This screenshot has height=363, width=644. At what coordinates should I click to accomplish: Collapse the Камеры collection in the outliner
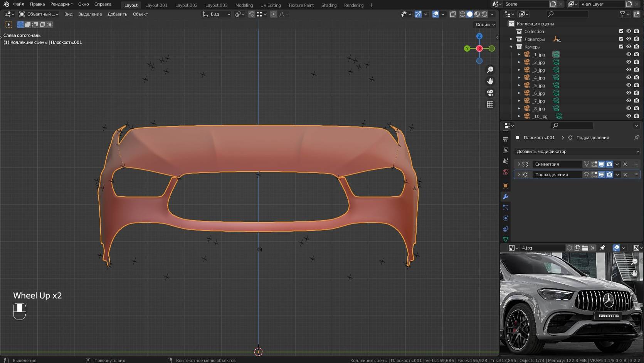[x=511, y=46]
